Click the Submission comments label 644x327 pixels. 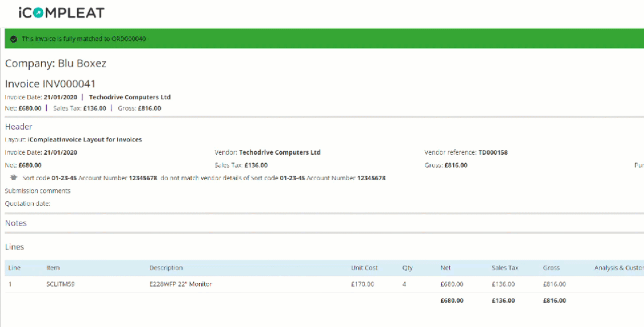pos(38,191)
